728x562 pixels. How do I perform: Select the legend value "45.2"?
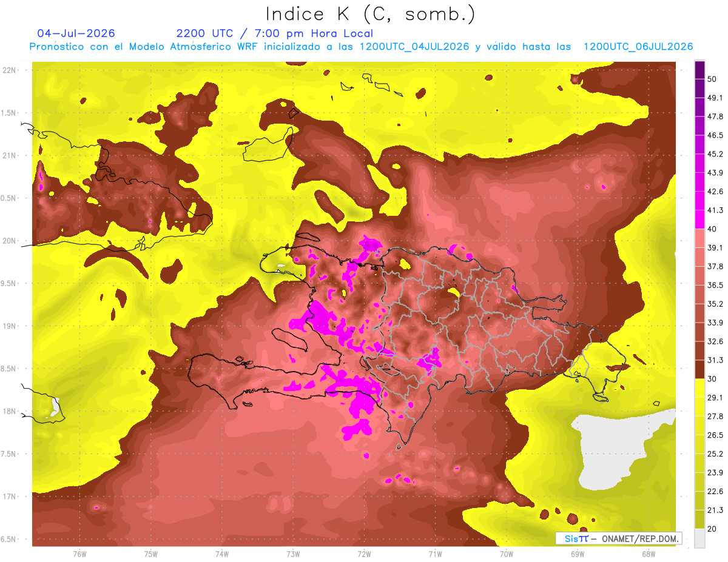coord(715,154)
